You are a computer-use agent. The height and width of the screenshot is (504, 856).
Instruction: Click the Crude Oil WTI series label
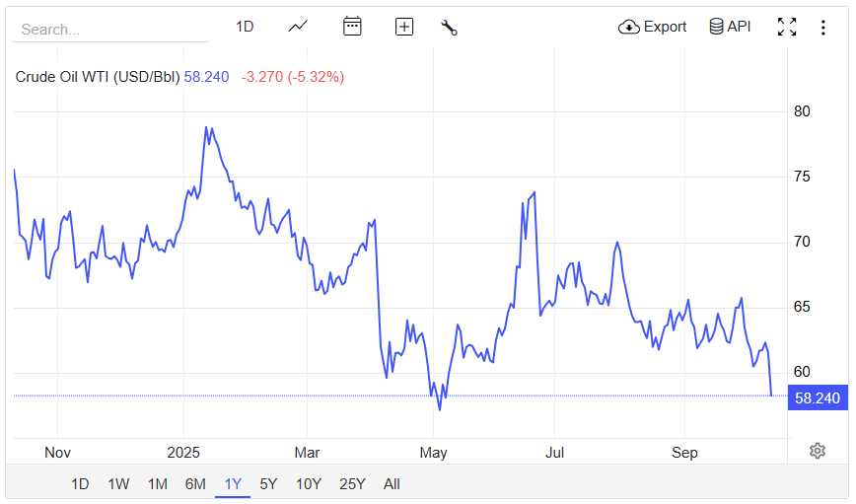click(x=97, y=77)
